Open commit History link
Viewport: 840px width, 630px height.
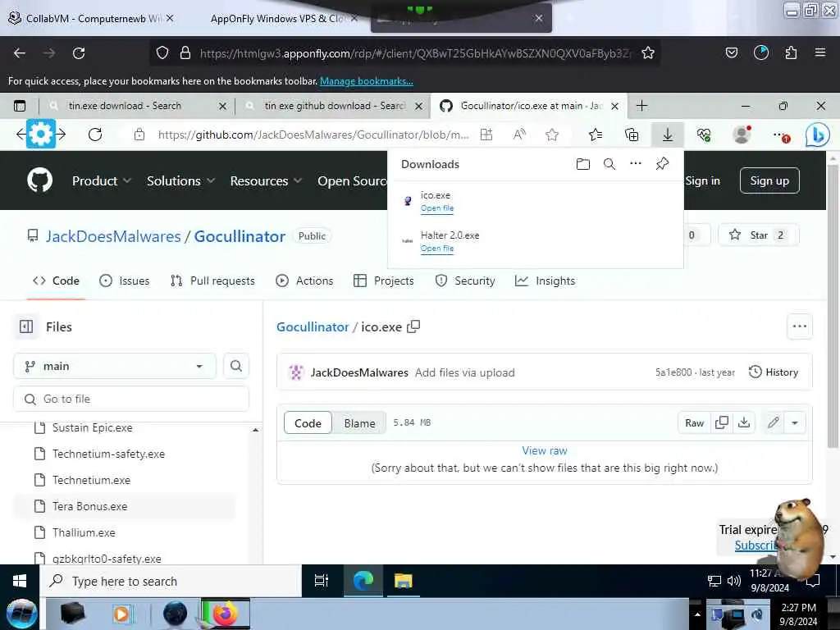point(774,372)
